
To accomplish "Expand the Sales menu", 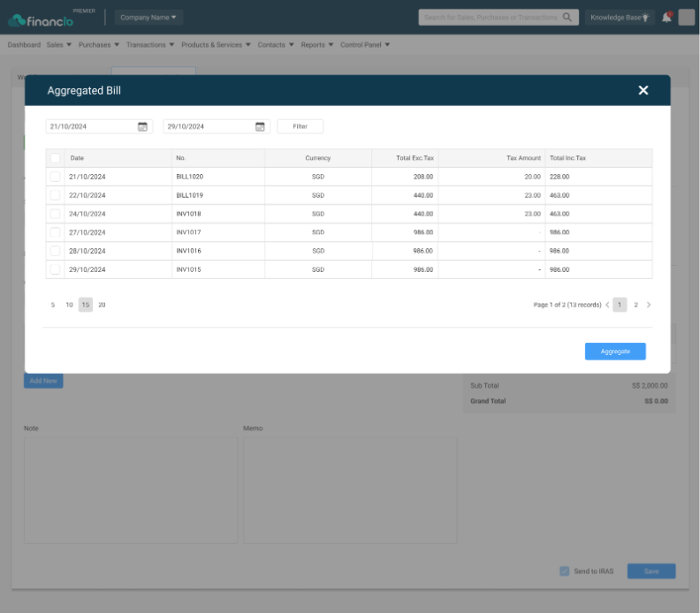I will pyautogui.click(x=59, y=45).
